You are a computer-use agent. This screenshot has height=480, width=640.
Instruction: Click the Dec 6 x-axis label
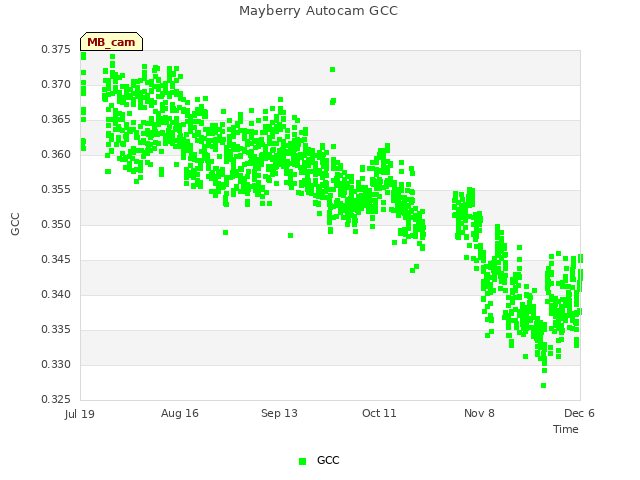(579, 413)
